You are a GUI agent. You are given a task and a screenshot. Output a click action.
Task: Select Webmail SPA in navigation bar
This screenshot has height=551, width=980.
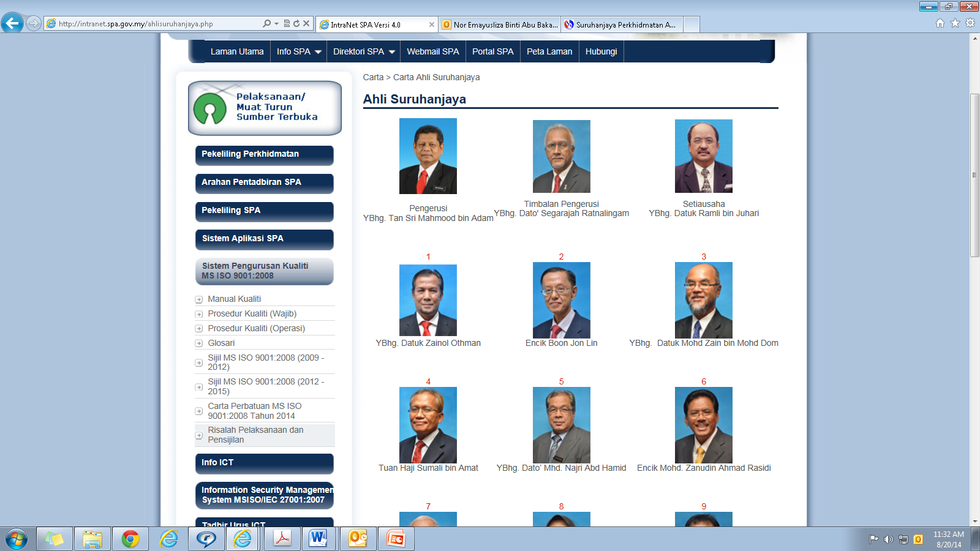[x=432, y=51]
